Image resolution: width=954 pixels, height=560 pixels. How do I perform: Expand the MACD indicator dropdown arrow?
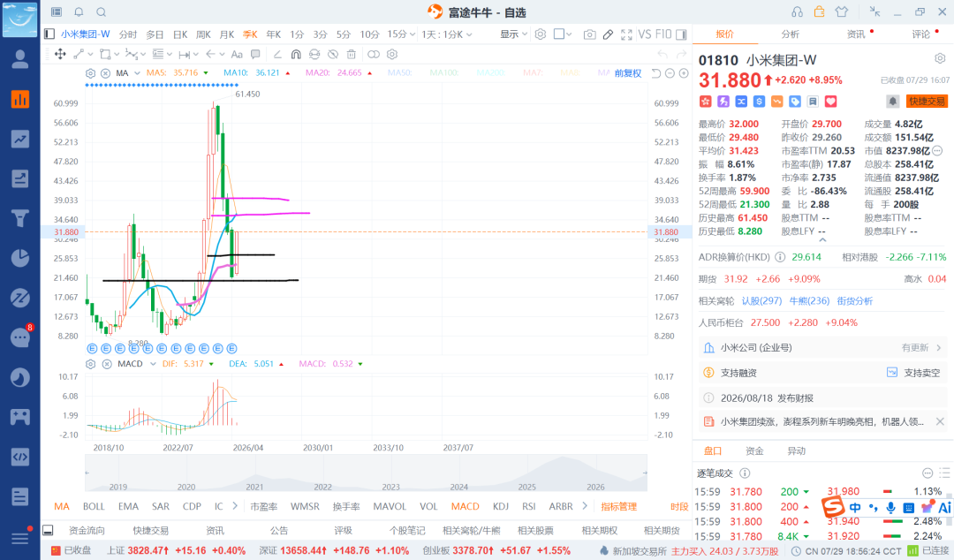(153, 364)
